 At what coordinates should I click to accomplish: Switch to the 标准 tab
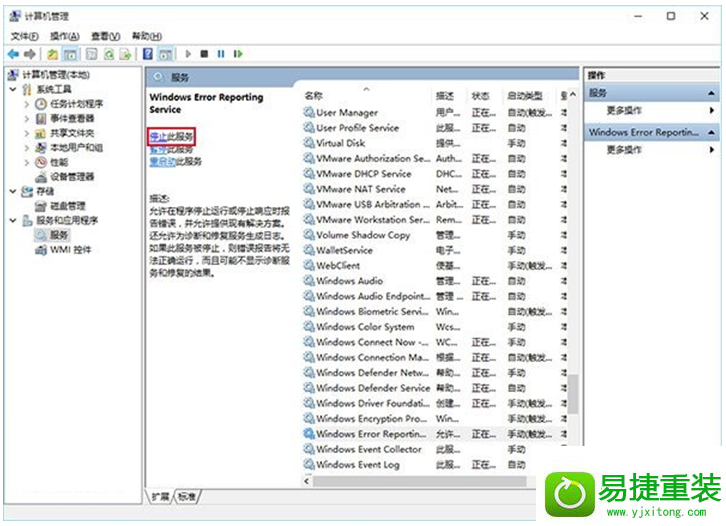[x=187, y=496]
